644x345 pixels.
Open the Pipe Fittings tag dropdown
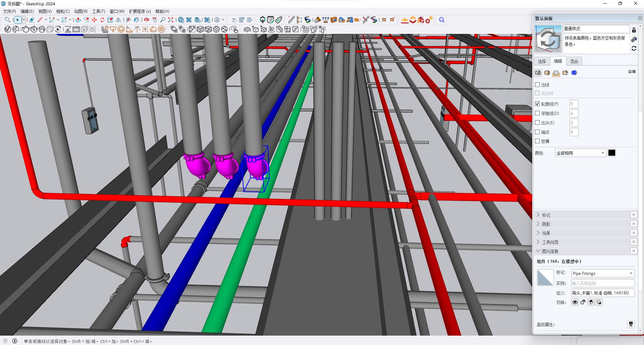(x=603, y=274)
